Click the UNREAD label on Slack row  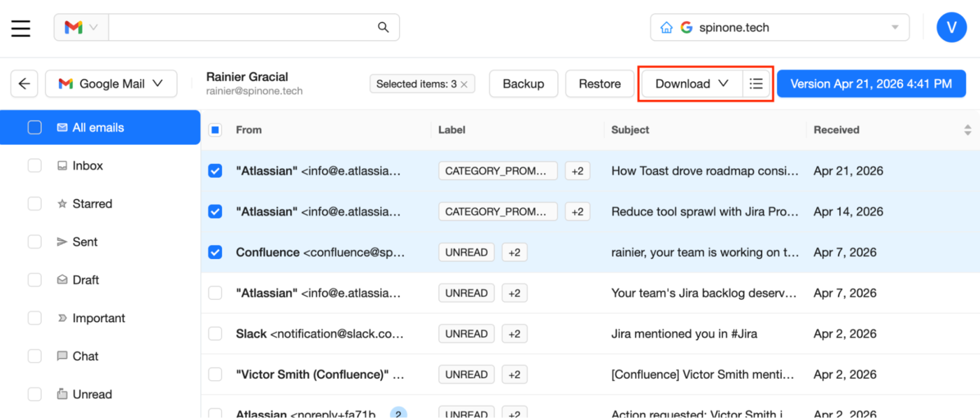point(466,334)
